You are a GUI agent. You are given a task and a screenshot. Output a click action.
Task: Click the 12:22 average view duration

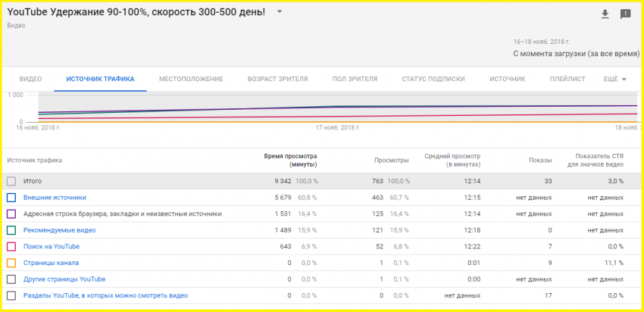pyautogui.click(x=472, y=247)
